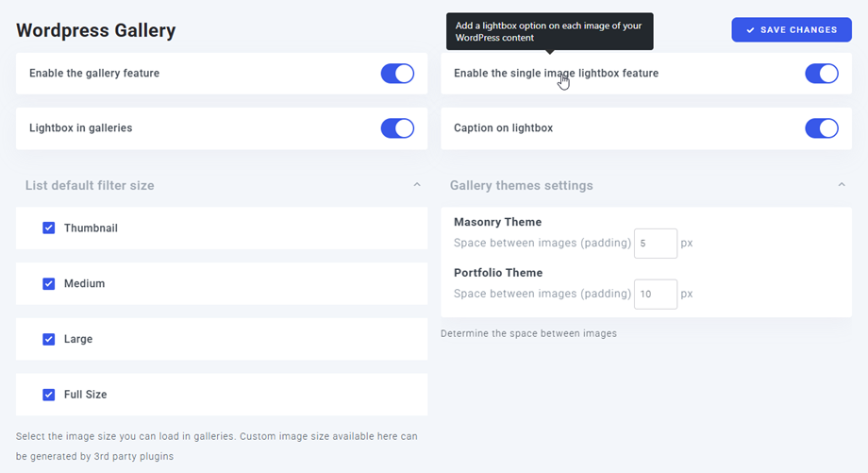Click Masonry Theme padding input field
This screenshot has width=868, height=473.
[656, 244]
